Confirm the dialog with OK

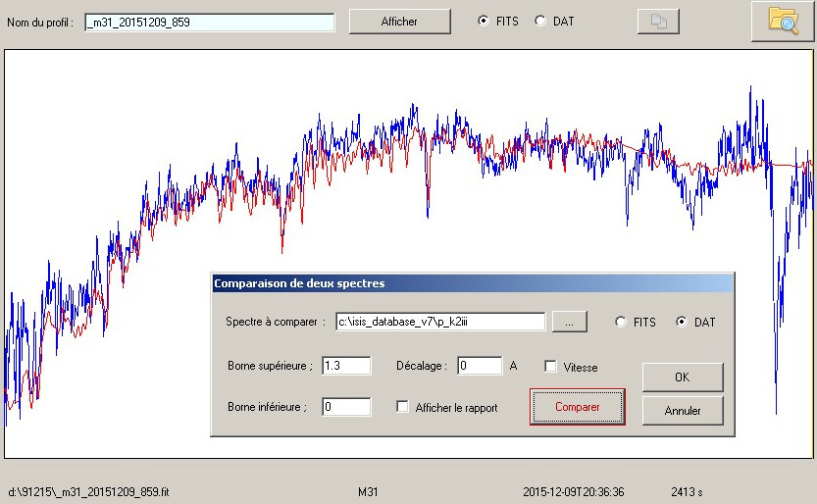coord(683,377)
